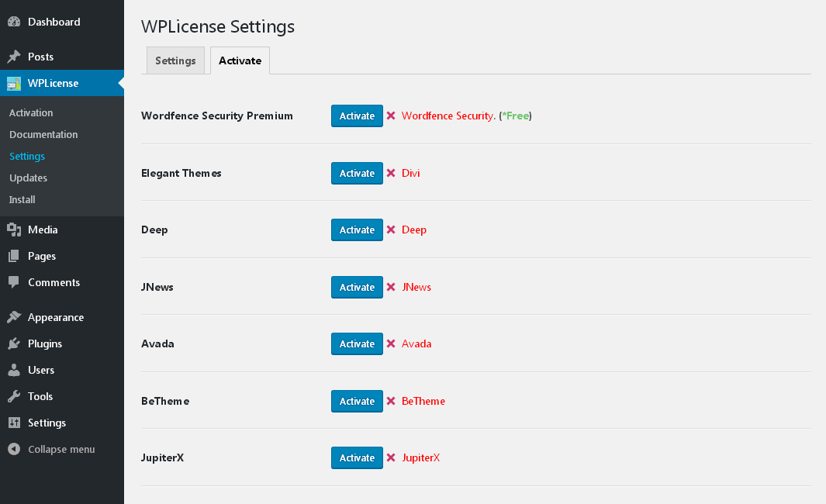Click the Dashboard gauge icon
Viewport: 826px width, 504px height.
coord(14,22)
